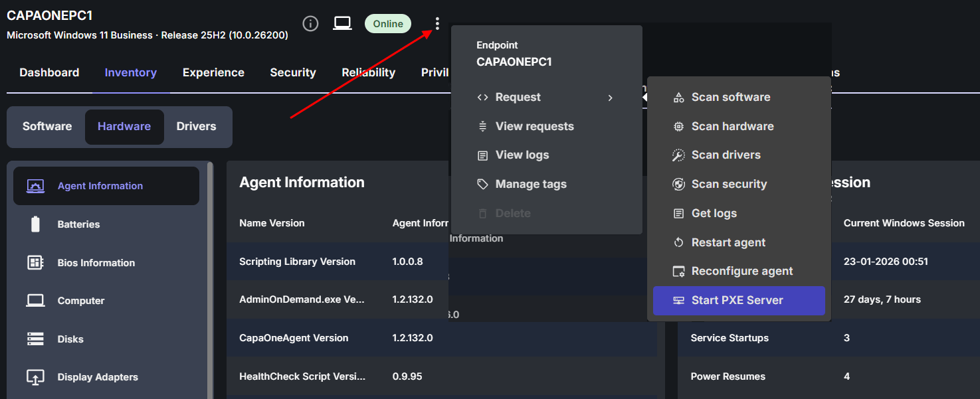Image resolution: width=980 pixels, height=399 pixels.
Task: Click the Scan security shield icon
Action: (x=678, y=185)
